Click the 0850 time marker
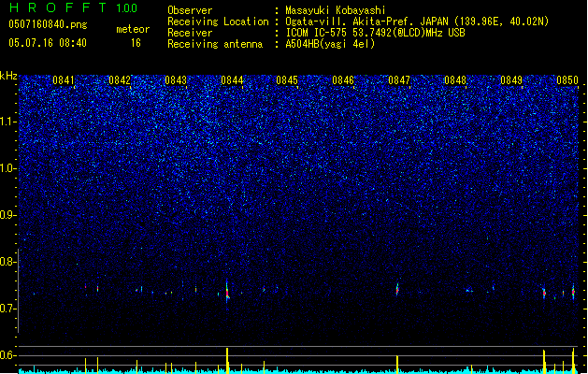Image resolution: width=588 pixels, height=374 pixels. [567, 80]
